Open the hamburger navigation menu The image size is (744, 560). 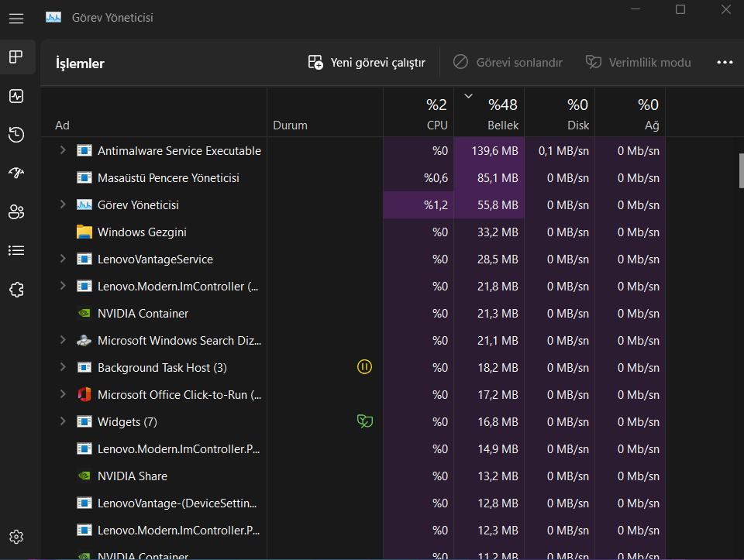point(16,19)
